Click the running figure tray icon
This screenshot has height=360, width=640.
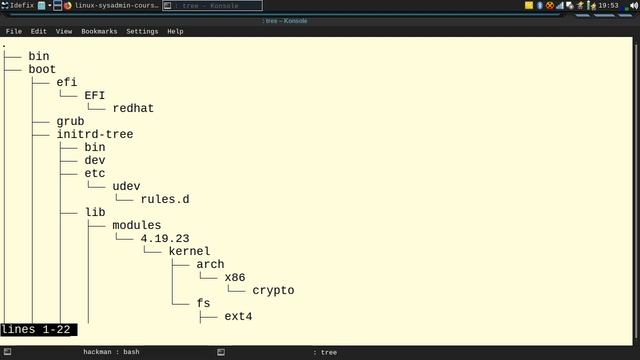click(x=580, y=6)
